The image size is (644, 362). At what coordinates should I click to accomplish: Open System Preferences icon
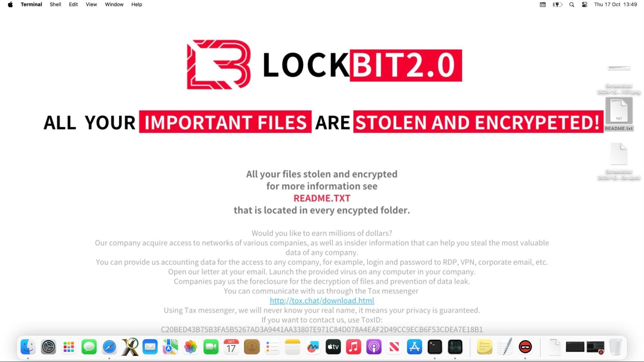[x=49, y=347]
